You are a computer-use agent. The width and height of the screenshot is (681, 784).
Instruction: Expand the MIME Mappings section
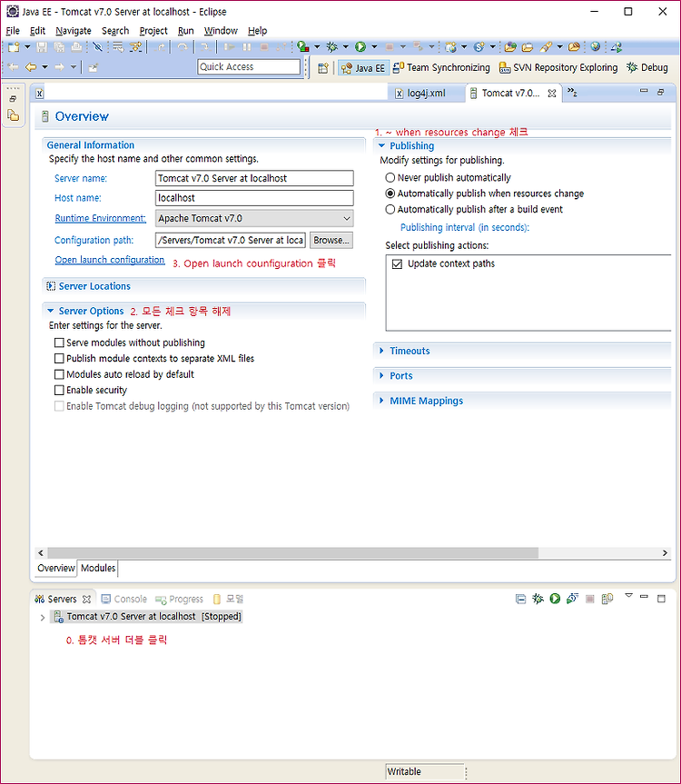click(x=381, y=401)
